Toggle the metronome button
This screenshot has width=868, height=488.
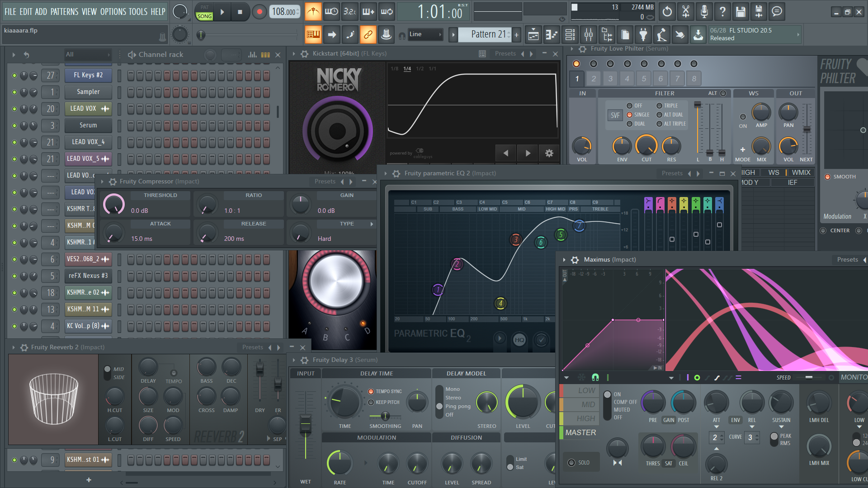point(313,12)
